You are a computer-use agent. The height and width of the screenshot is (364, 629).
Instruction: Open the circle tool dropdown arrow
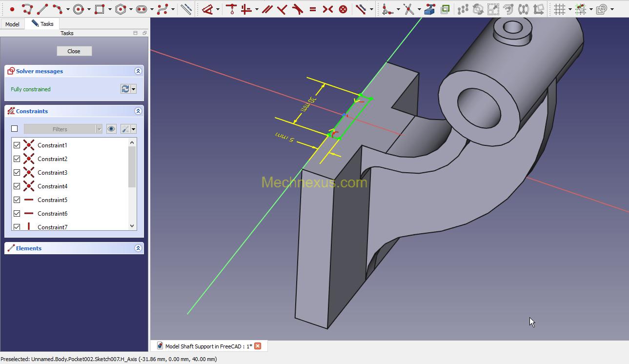[89, 9]
